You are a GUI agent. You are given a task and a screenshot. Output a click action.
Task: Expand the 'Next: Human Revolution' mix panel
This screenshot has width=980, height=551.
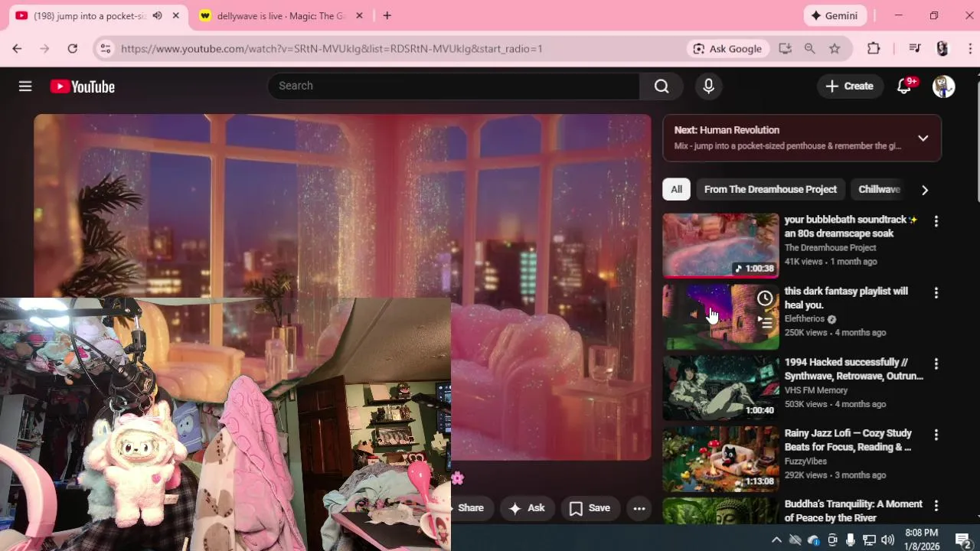(923, 139)
